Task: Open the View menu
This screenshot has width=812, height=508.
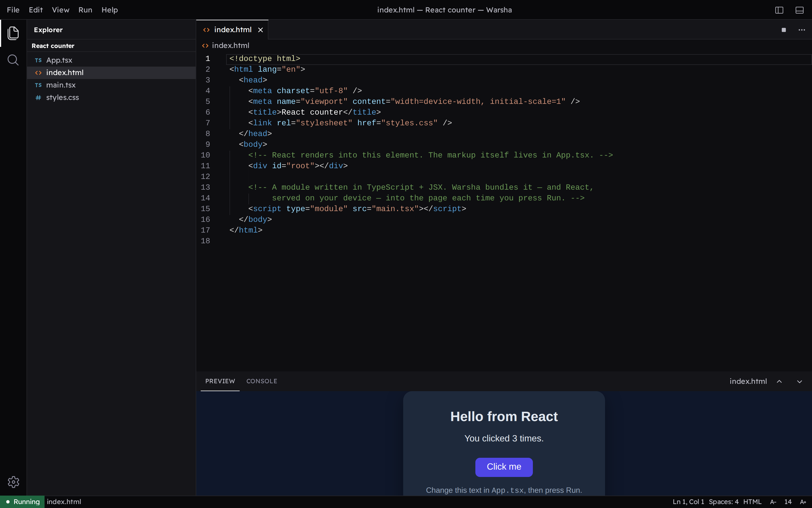Action: coord(60,10)
